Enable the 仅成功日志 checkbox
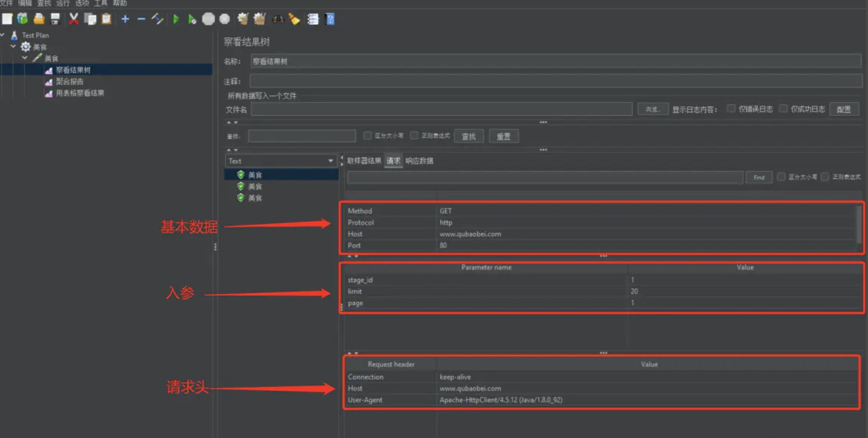Image resolution: width=868 pixels, height=438 pixels. click(x=783, y=108)
